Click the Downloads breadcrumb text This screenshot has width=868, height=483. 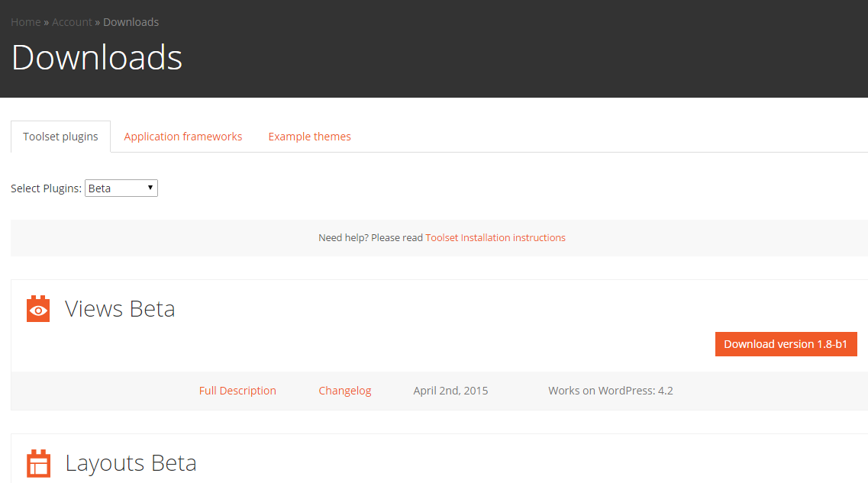tap(131, 22)
